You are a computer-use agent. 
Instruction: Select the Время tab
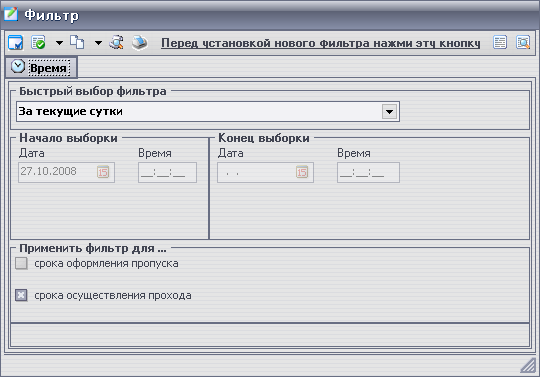41,67
